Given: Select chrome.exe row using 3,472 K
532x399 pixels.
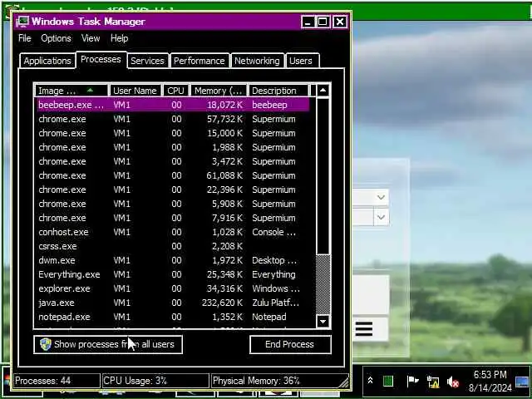Looking at the screenshot, I should point(173,161).
